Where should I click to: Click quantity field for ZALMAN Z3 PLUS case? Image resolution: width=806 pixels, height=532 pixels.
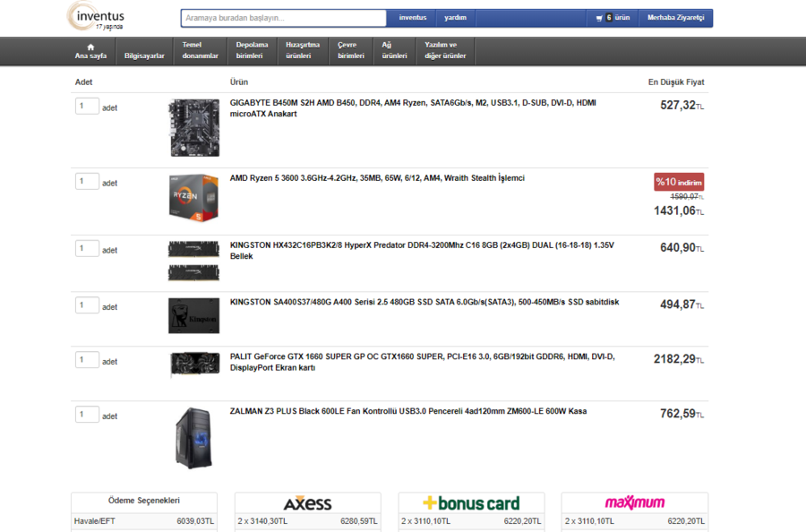[x=87, y=415]
